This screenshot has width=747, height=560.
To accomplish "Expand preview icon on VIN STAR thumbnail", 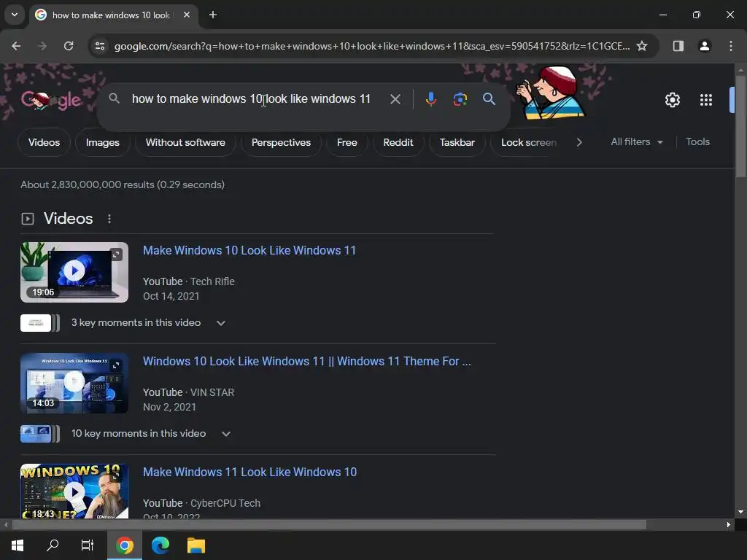I will (x=116, y=366).
